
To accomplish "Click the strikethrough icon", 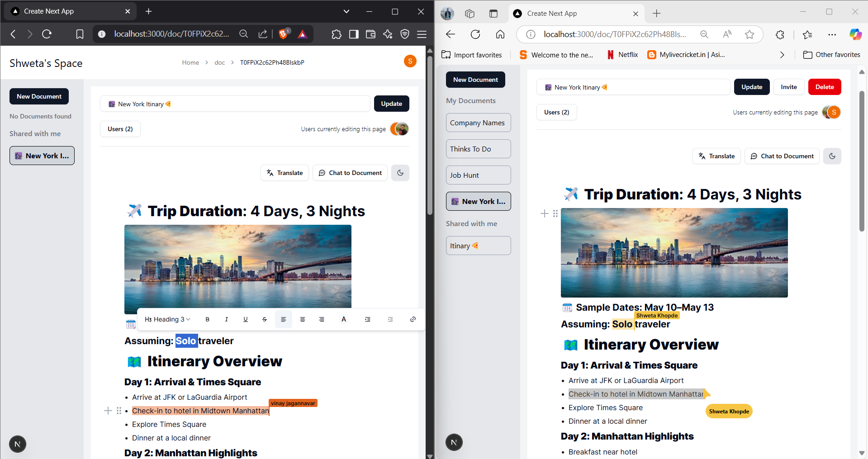I will tap(265, 319).
